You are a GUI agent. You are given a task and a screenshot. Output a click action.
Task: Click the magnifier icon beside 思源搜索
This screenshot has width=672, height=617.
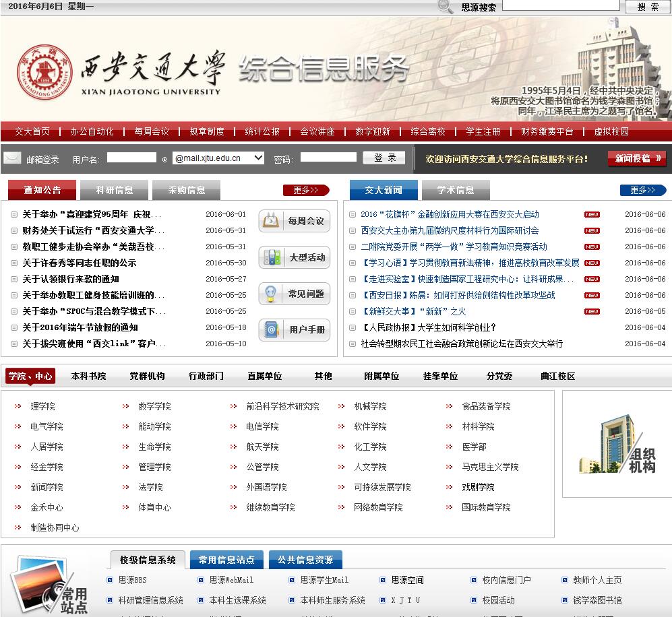(x=445, y=7)
